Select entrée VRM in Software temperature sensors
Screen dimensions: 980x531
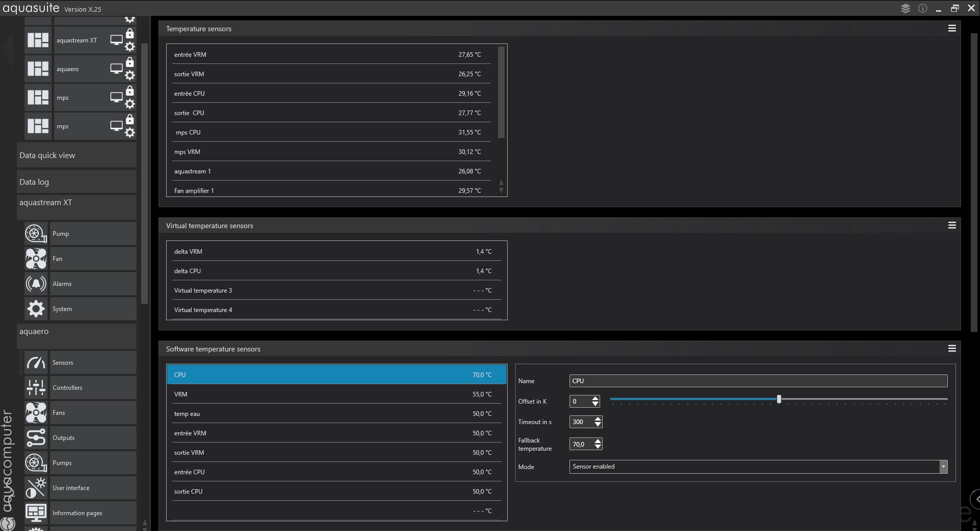[336, 433]
